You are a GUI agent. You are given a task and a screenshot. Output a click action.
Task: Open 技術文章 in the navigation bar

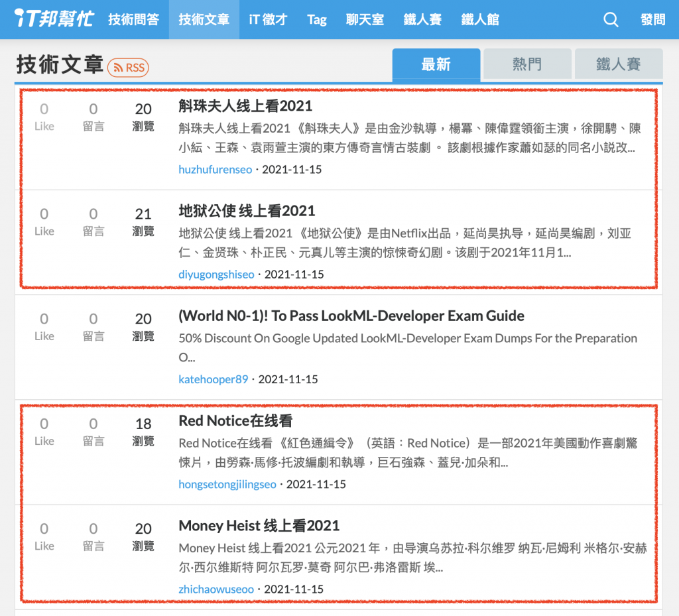pos(204,19)
